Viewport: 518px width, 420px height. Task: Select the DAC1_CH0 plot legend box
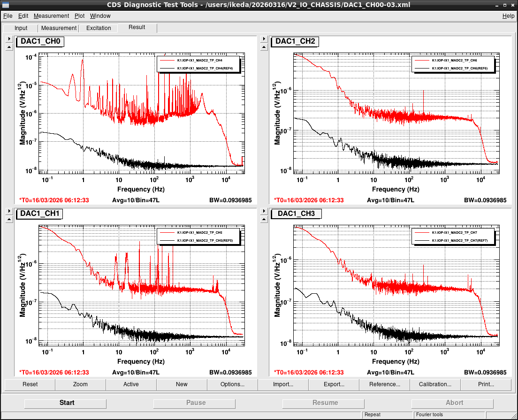point(198,64)
